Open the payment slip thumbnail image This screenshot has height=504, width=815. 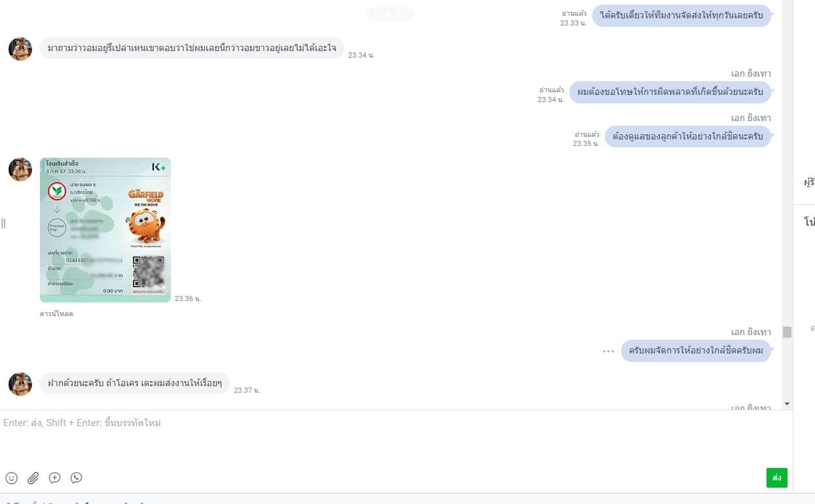point(105,229)
